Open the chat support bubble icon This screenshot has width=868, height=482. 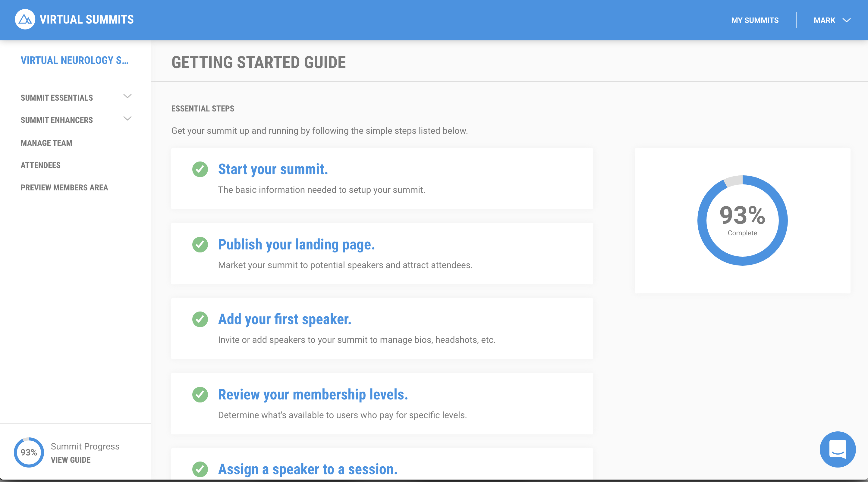837,449
